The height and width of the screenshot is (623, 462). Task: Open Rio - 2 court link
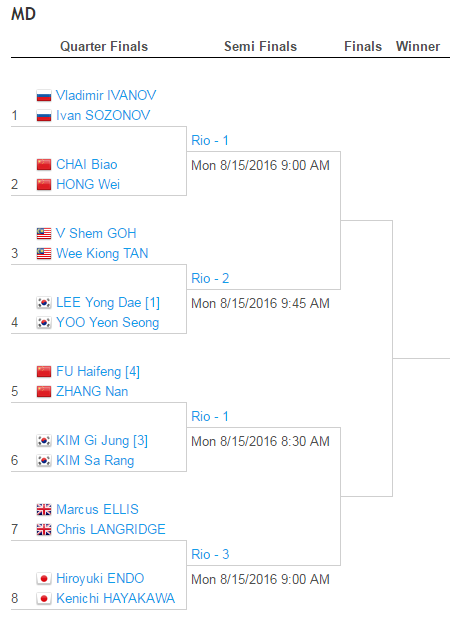210,278
